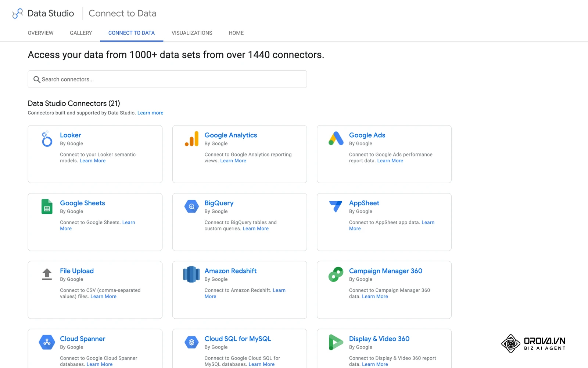The image size is (588, 368).
Task: Click Learn More in Google Analytics card
Action: click(x=233, y=161)
